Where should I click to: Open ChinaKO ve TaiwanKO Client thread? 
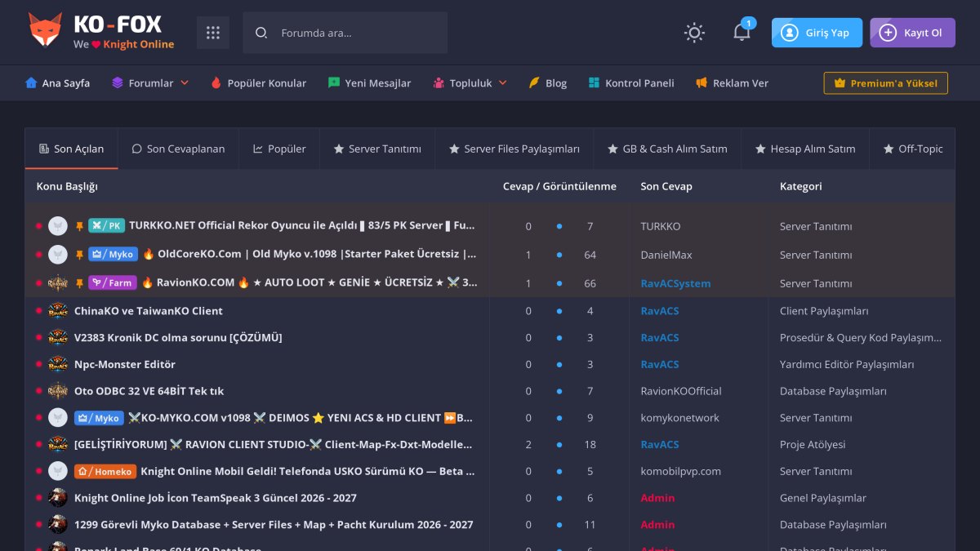point(149,311)
